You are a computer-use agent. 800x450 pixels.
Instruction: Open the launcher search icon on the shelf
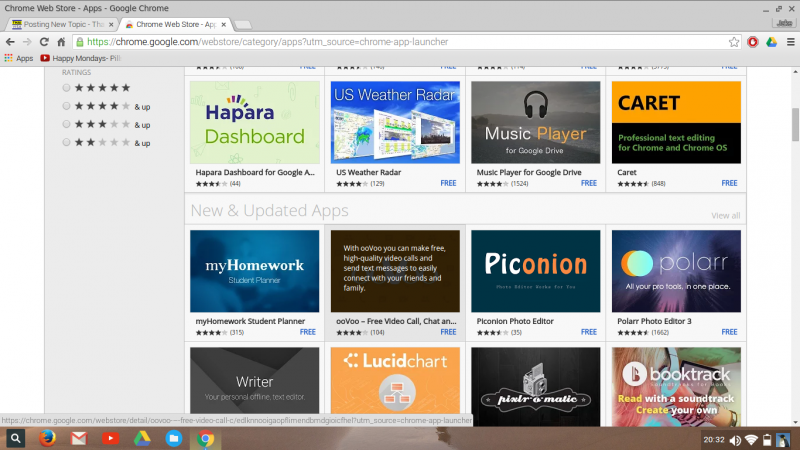15,438
